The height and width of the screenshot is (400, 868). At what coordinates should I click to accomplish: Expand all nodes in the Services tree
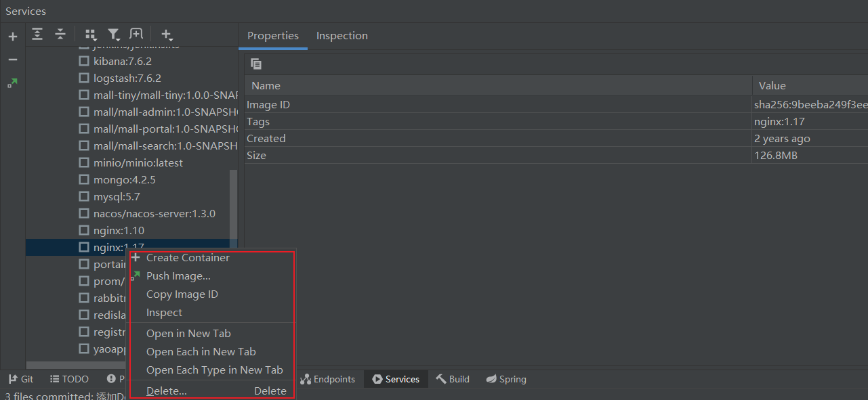pos(37,34)
